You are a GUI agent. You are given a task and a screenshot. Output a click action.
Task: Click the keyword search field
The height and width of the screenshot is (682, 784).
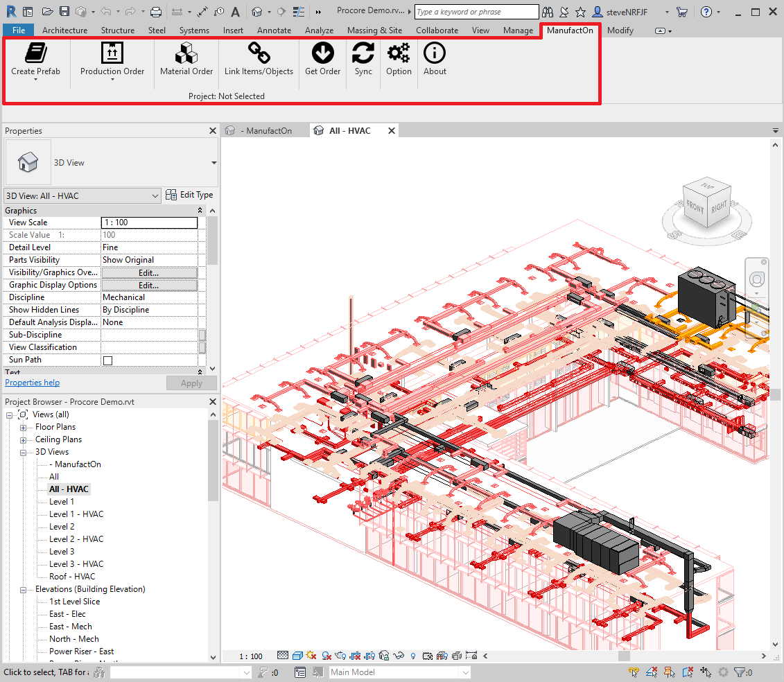pos(476,11)
